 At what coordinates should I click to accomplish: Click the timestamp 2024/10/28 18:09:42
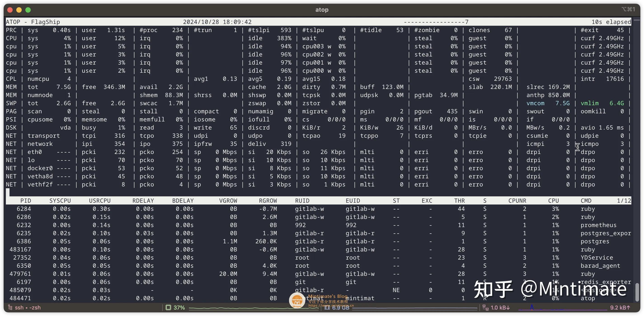point(217,22)
